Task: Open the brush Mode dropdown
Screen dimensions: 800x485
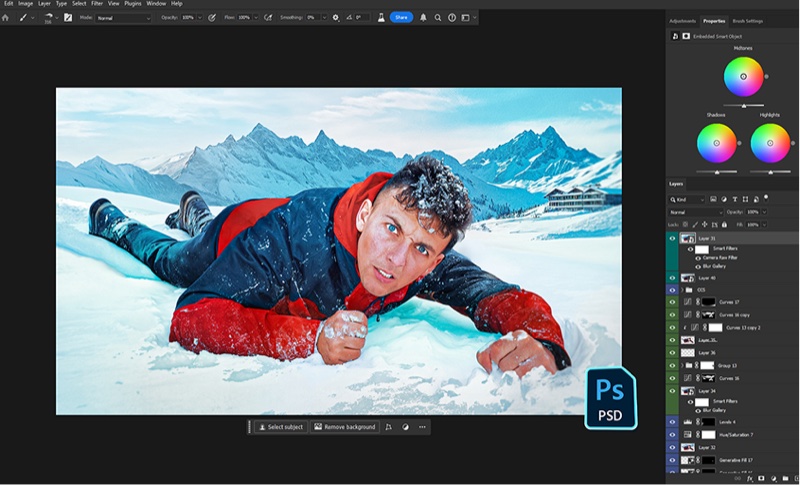Action: [x=124, y=18]
